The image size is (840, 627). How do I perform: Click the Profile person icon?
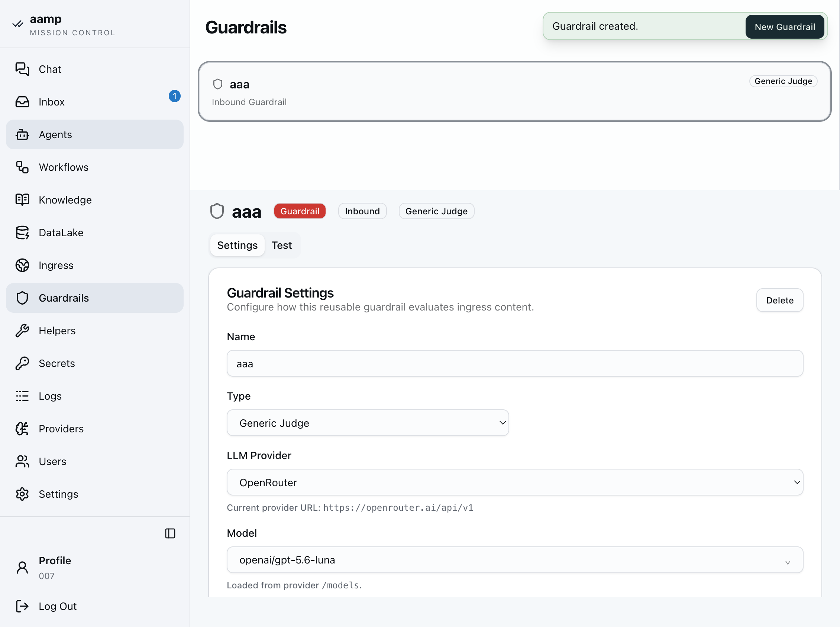click(22, 568)
